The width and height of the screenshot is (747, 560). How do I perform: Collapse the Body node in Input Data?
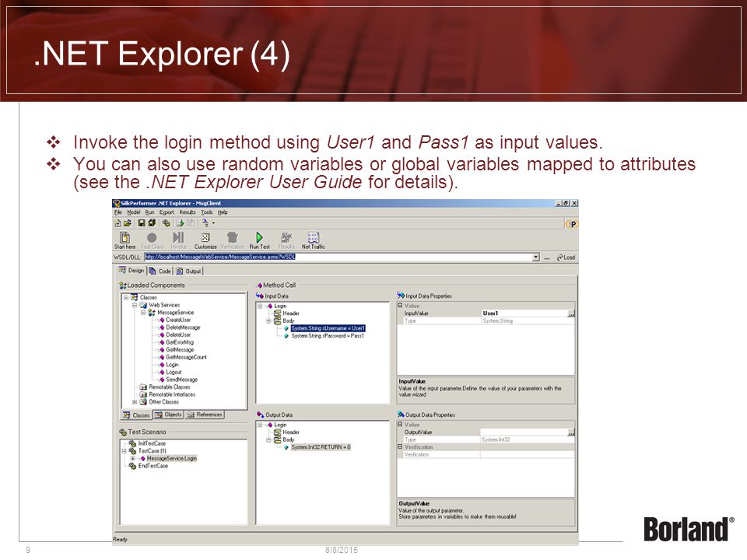point(268,321)
